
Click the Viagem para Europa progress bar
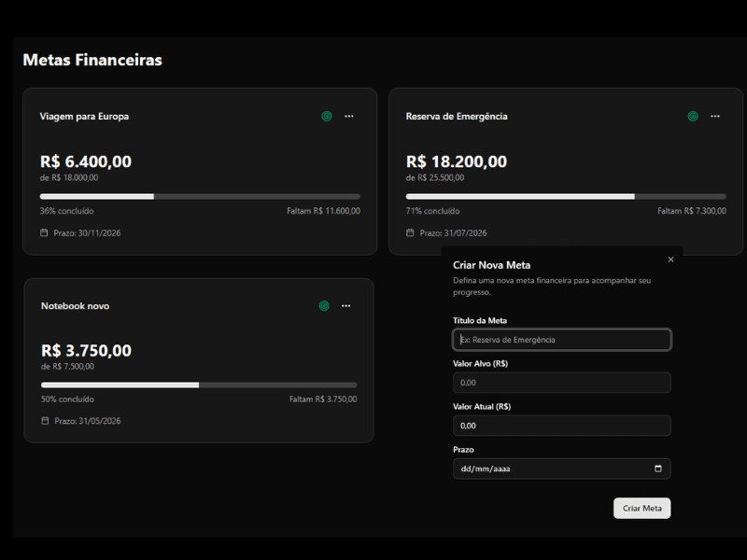(x=198, y=196)
